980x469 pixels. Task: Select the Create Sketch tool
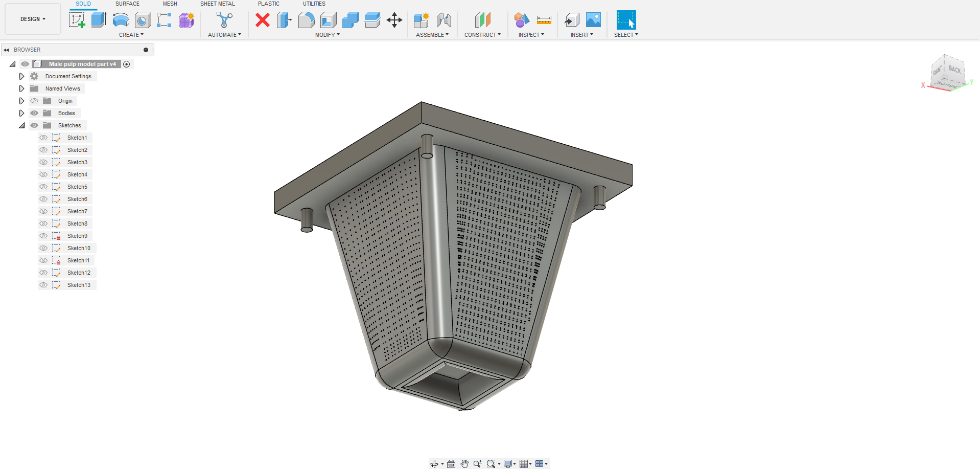[77, 20]
